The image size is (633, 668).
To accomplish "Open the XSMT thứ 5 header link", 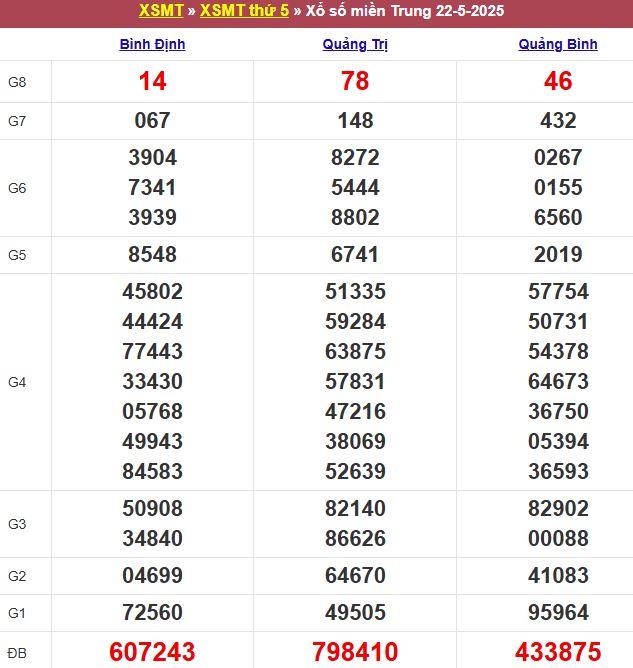I will pyautogui.click(x=245, y=11).
